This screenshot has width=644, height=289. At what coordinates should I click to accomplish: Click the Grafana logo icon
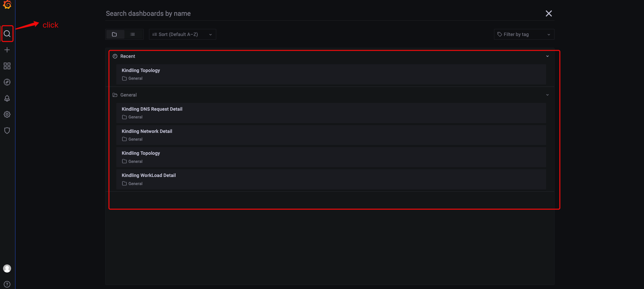pos(7,5)
